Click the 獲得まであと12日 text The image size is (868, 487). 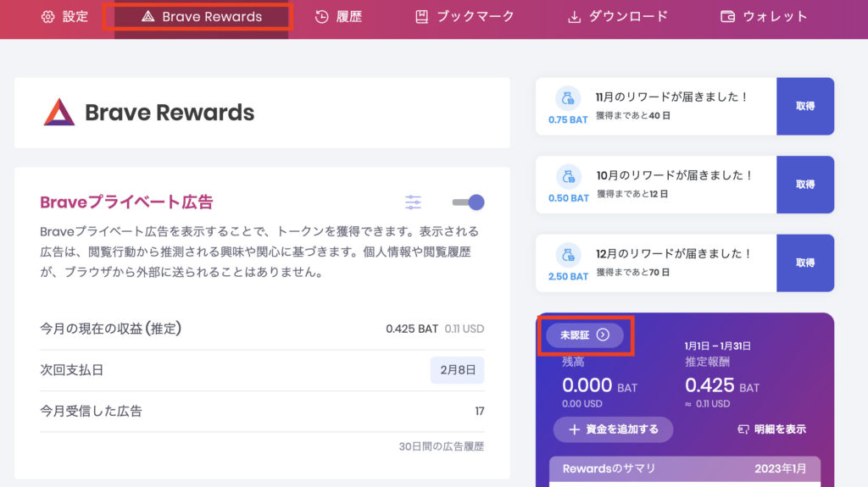(x=632, y=194)
